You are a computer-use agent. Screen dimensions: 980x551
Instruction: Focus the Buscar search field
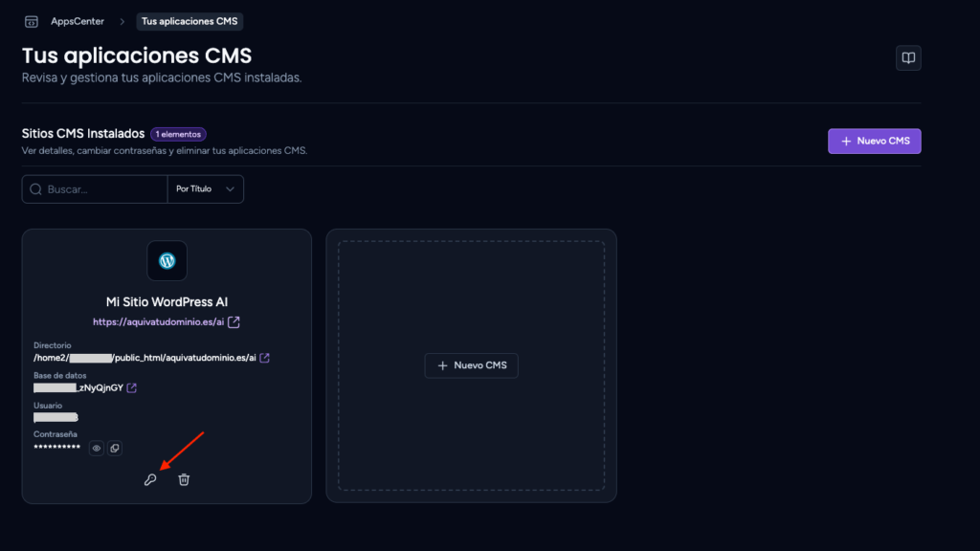95,189
